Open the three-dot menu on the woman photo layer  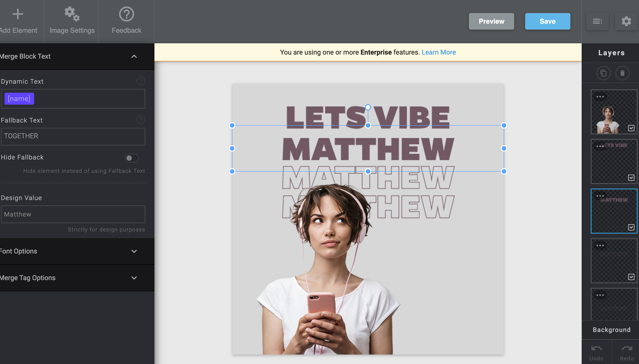(x=600, y=97)
